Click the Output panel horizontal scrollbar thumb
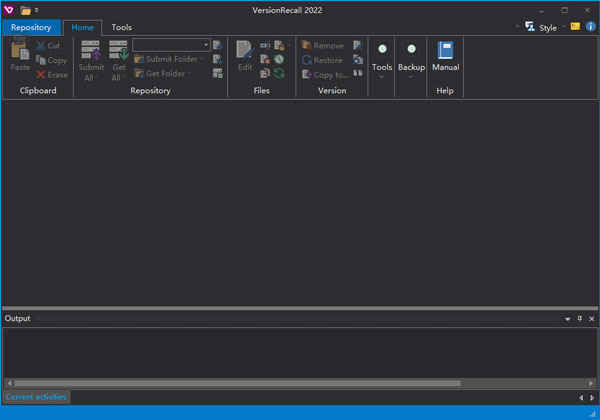Image resolution: width=600 pixels, height=420 pixels. coord(237,383)
